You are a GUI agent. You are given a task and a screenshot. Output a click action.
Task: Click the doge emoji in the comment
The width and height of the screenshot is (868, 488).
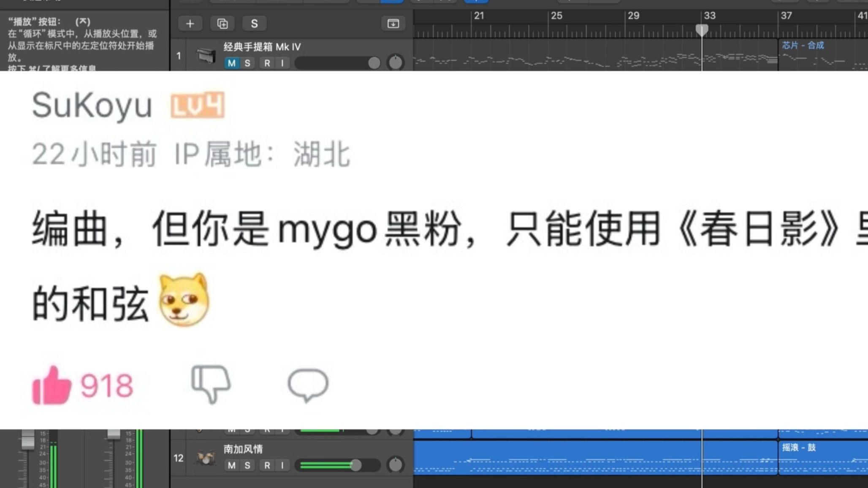click(x=184, y=300)
